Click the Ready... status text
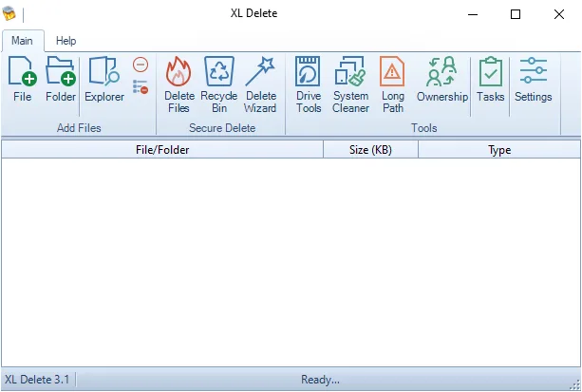The image size is (582, 392). click(320, 380)
